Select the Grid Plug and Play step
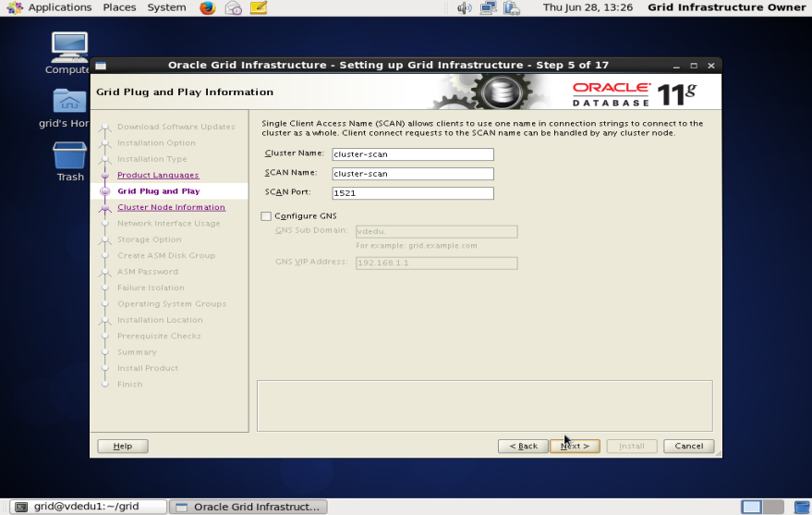 click(x=159, y=191)
